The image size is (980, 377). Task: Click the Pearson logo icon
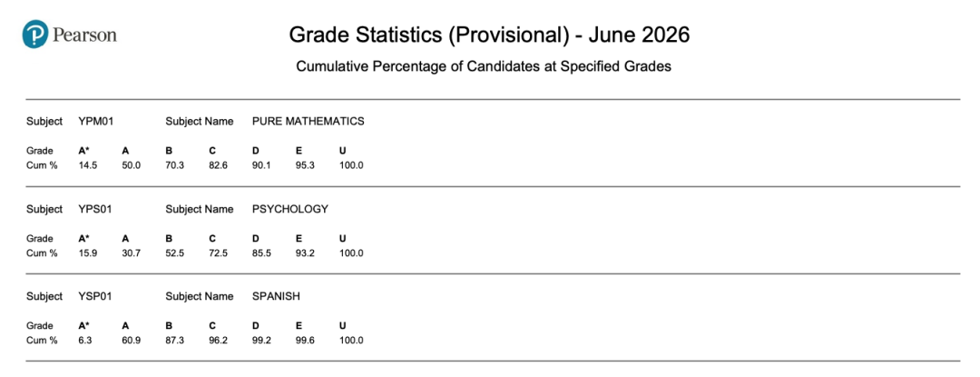click(35, 34)
